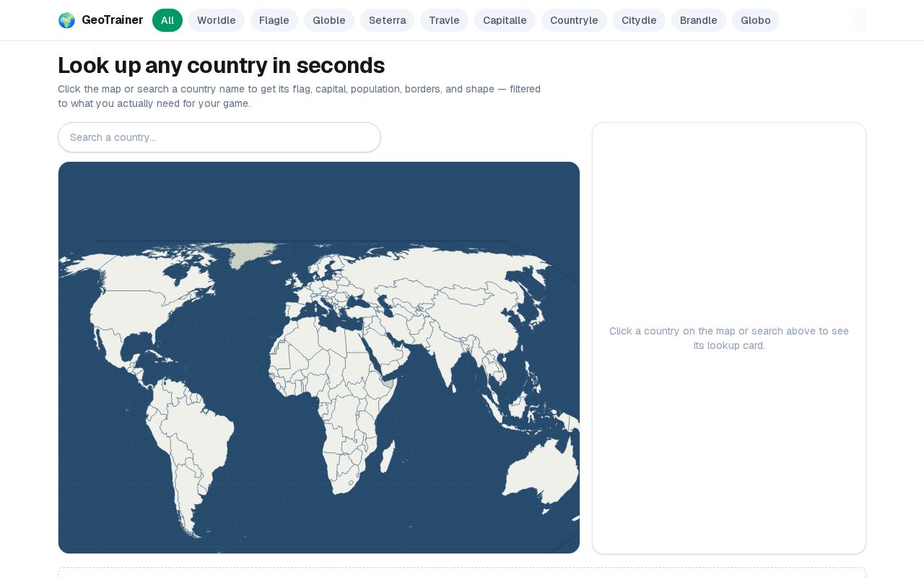This screenshot has height=578, width=924.
Task: Switch to the Brandle filter
Action: point(699,20)
